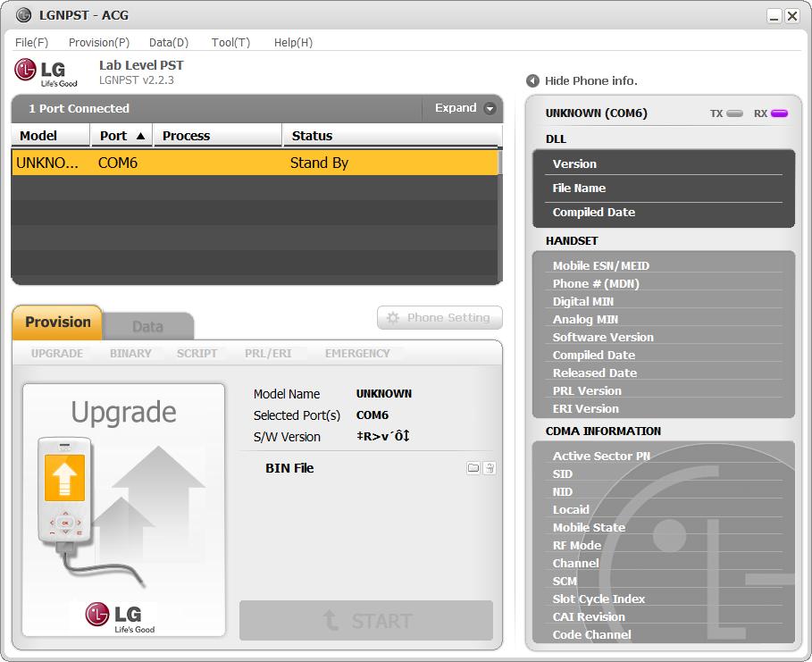
Task: Click the PRL Version row
Action: click(x=664, y=390)
